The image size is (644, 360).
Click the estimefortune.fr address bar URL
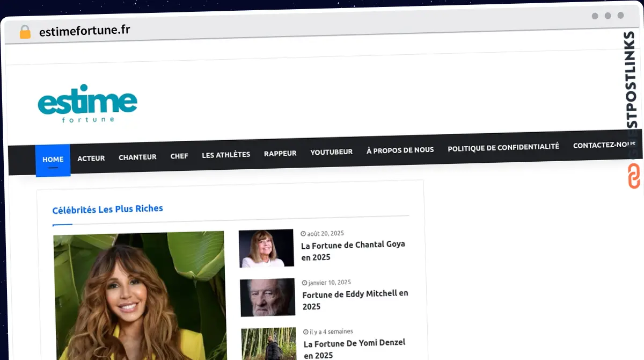point(84,31)
